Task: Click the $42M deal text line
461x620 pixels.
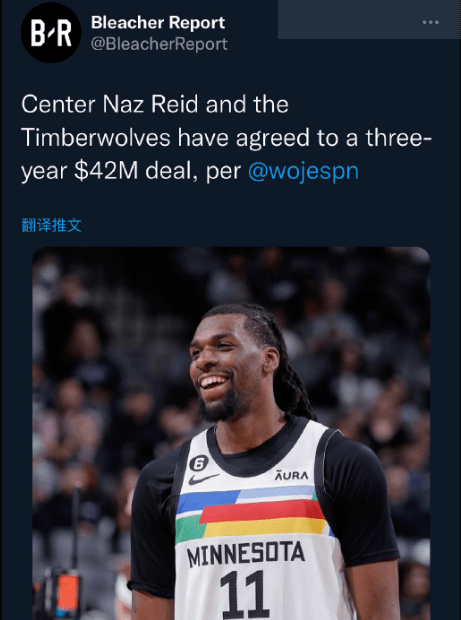Action: (190, 171)
